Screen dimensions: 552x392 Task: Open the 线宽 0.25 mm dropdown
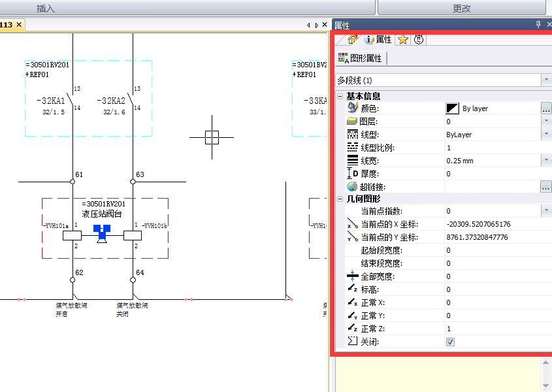pos(546,161)
